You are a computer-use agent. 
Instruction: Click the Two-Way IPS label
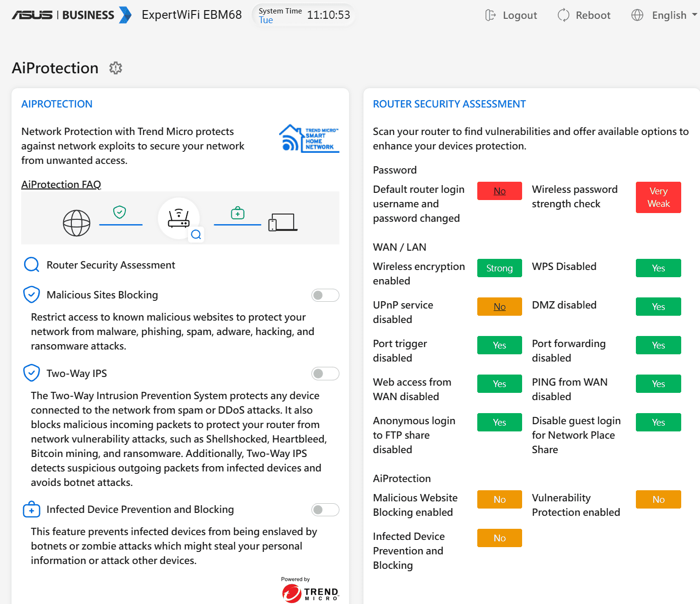[77, 374]
